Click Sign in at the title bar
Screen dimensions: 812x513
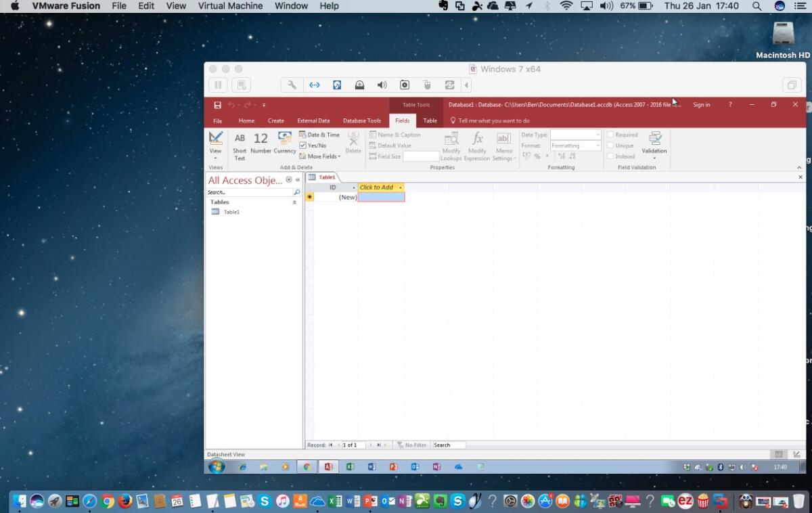[x=701, y=104]
